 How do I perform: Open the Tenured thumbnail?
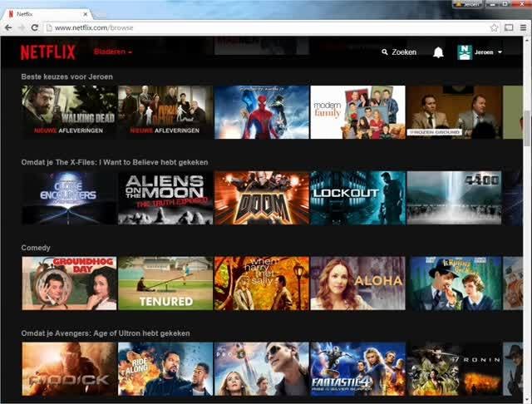point(165,283)
